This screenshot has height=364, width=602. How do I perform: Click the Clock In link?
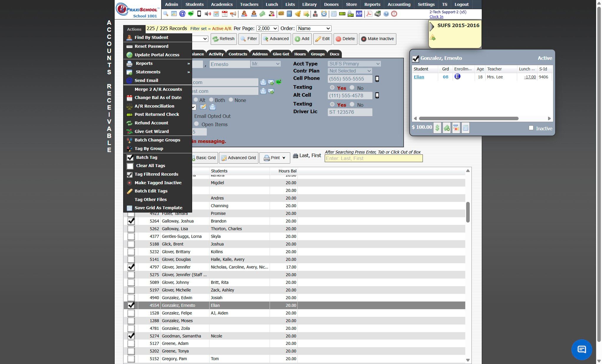(x=436, y=17)
